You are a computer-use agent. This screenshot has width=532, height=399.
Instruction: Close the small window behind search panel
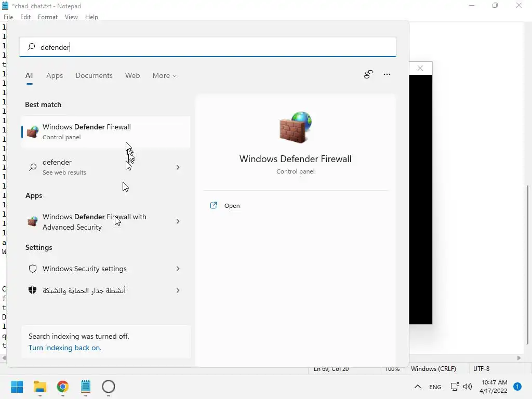(420, 68)
